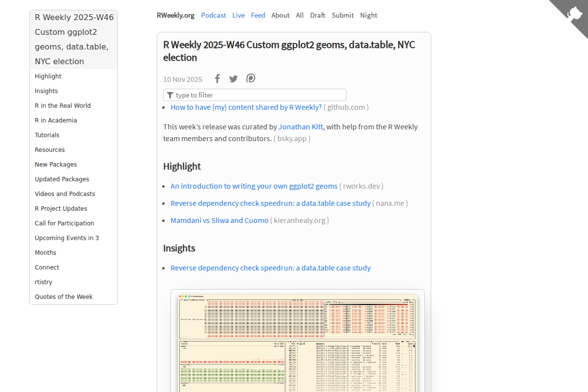Image resolution: width=588 pixels, height=392 pixels.
Task: Toggle Night mode in the top navigation
Action: 368,15
